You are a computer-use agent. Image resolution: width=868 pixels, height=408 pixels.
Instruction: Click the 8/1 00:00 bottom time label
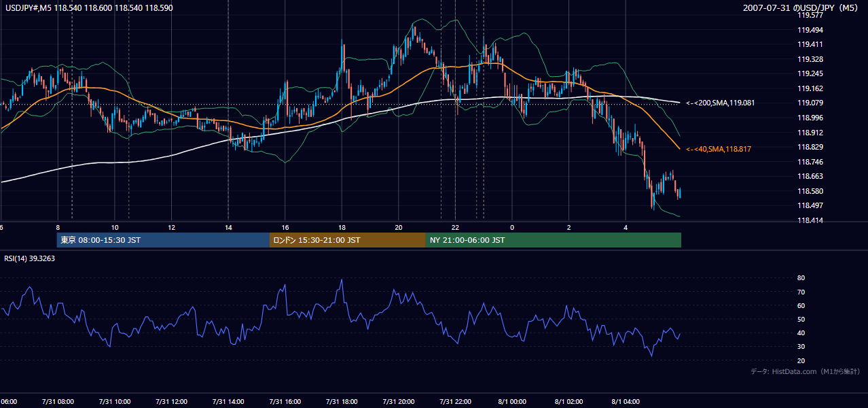[x=512, y=401]
